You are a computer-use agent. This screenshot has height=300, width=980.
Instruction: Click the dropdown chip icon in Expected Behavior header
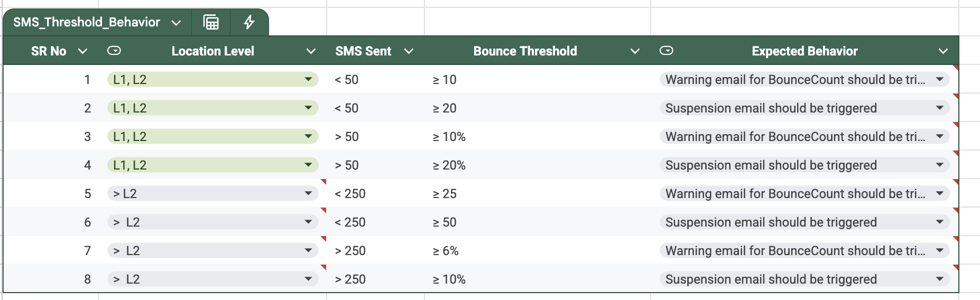(x=667, y=51)
